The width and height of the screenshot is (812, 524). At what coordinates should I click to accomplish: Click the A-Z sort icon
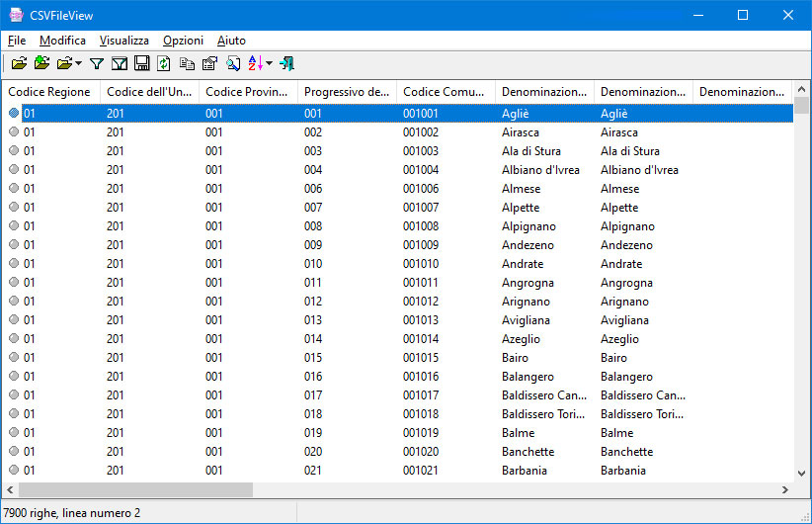coord(256,63)
